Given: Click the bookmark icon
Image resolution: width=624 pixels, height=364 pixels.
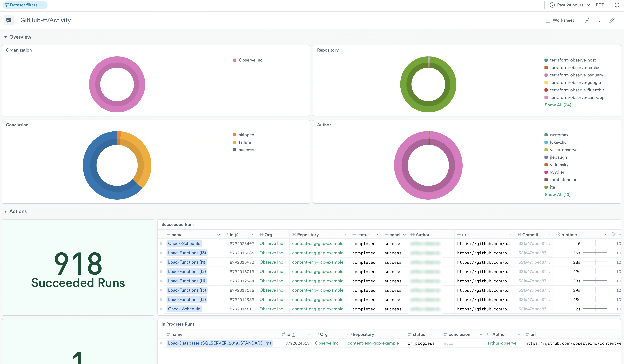Looking at the screenshot, I should pyautogui.click(x=599, y=20).
